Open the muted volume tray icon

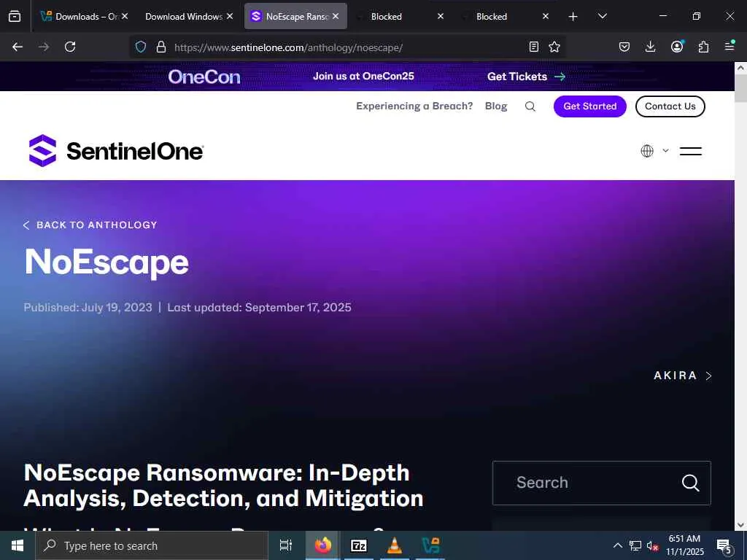click(x=652, y=545)
